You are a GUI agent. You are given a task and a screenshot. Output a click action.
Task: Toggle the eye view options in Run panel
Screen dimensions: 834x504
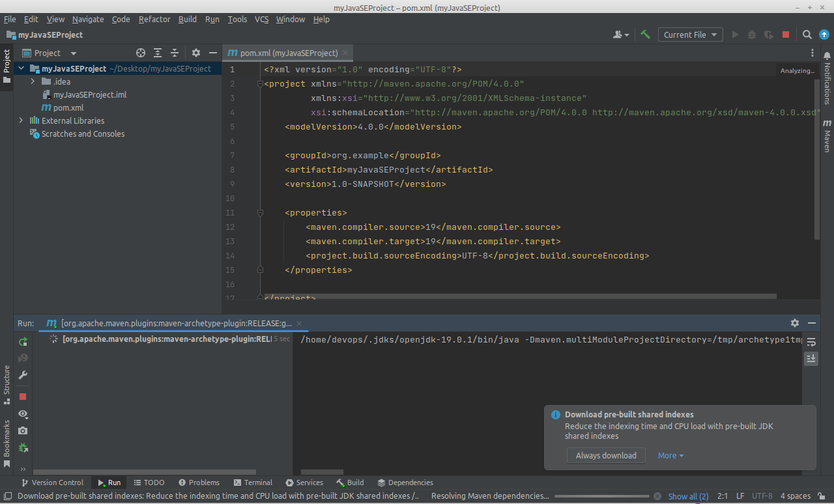(x=23, y=413)
